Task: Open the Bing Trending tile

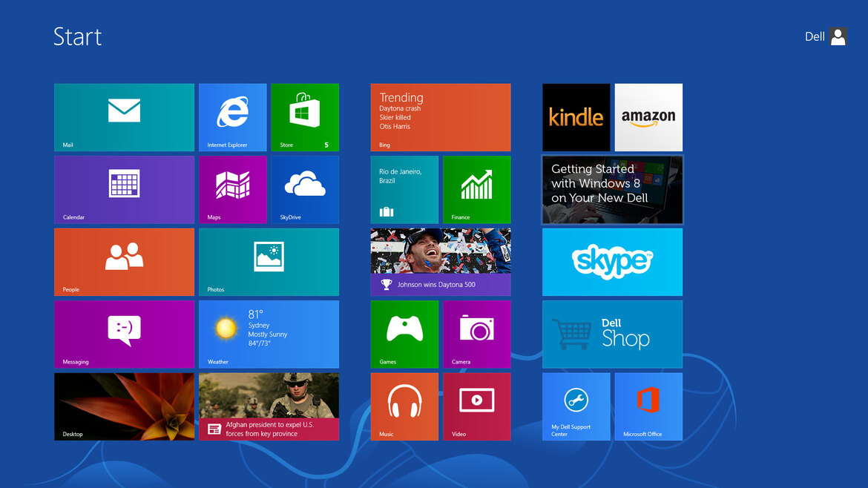Action: (441, 117)
